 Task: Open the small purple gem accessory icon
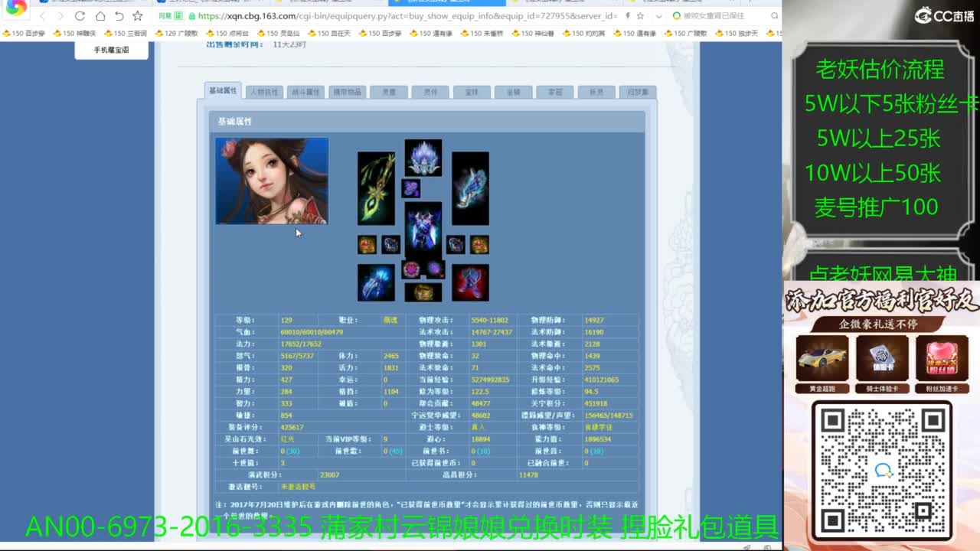point(411,188)
